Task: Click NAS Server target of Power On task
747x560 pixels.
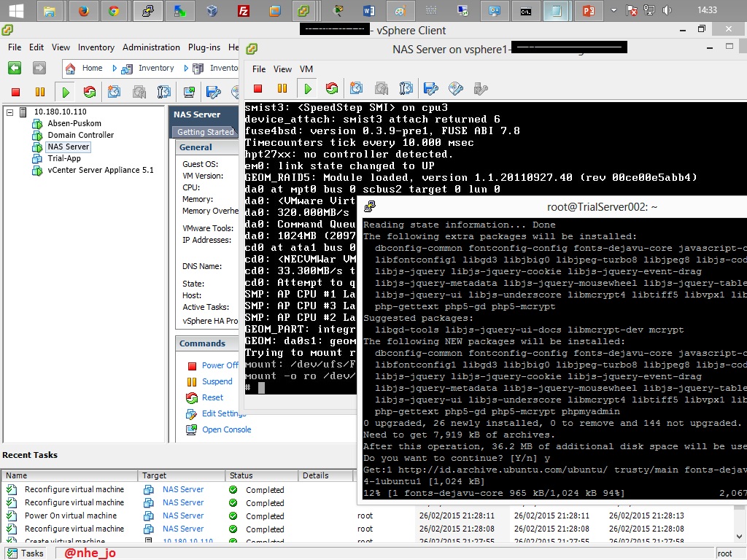Action: pos(183,516)
